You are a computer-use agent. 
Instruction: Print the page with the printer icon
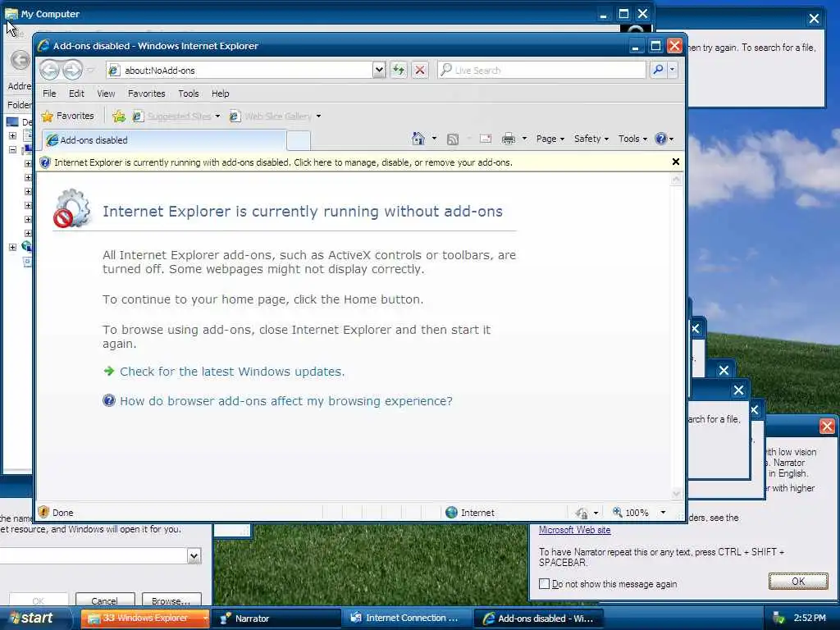click(509, 139)
